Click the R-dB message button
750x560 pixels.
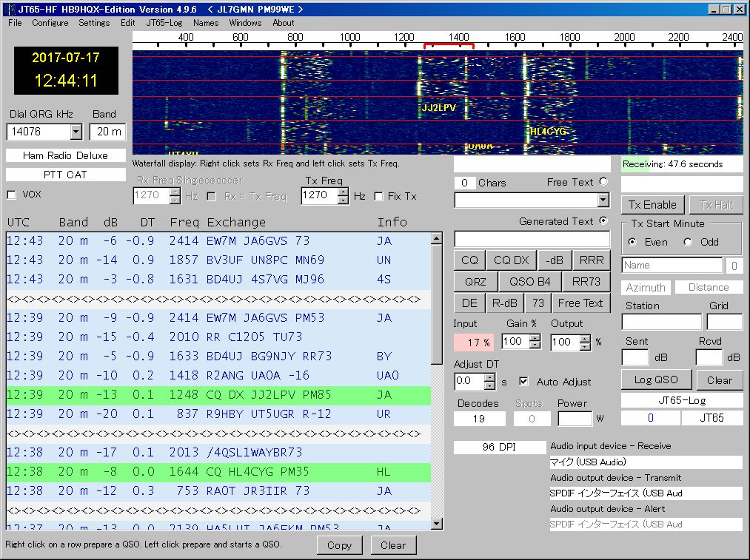(x=505, y=303)
